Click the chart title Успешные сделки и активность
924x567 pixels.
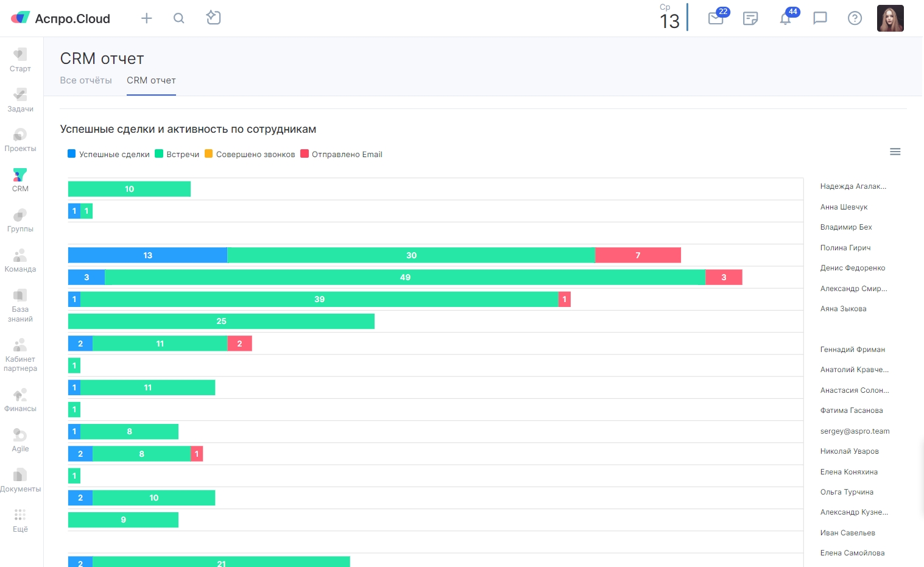[x=188, y=129]
